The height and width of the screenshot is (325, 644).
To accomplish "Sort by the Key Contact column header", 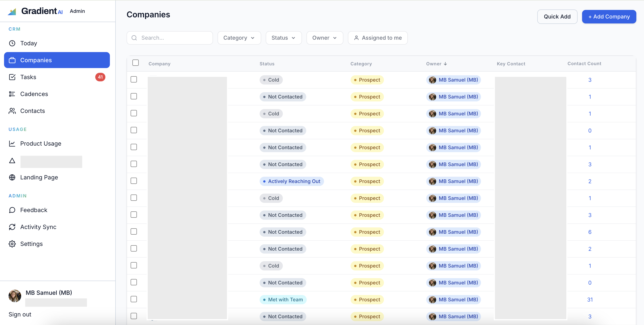I will coord(511,64).
